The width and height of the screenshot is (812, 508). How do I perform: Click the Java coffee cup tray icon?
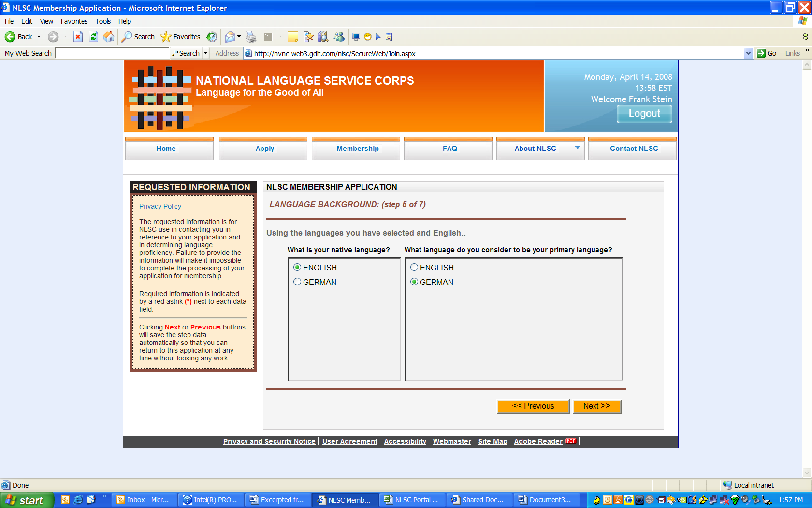[x=617, y=500]
